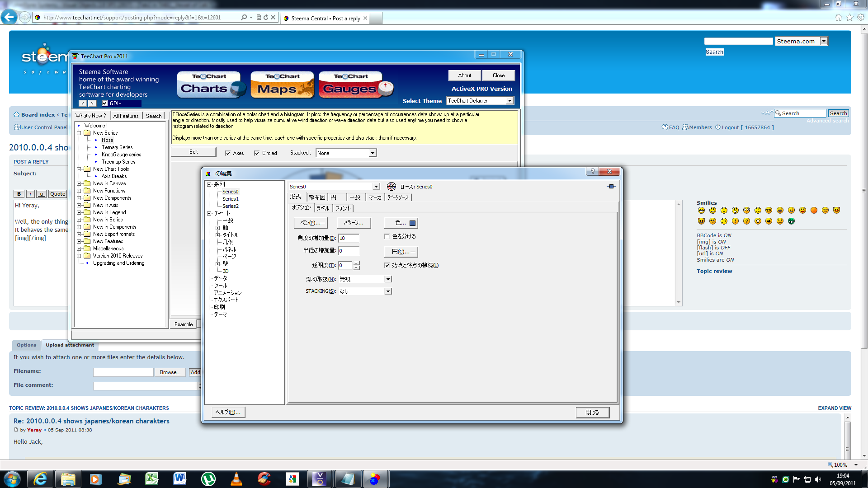Click the browser forward arrow button
Image resolution: width=868 pixels, height=488 pixels.
(25, 17)
